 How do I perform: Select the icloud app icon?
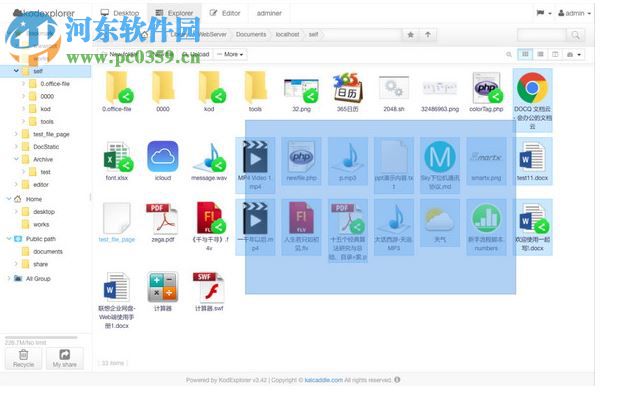[162, 157]
